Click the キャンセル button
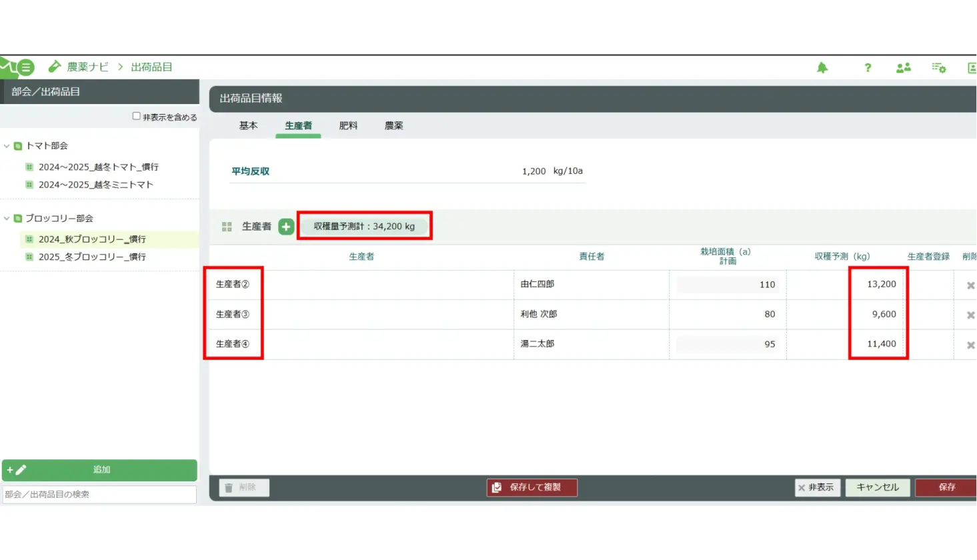The height and width of the screenshot is (560, 977). [x=877, y=487]
